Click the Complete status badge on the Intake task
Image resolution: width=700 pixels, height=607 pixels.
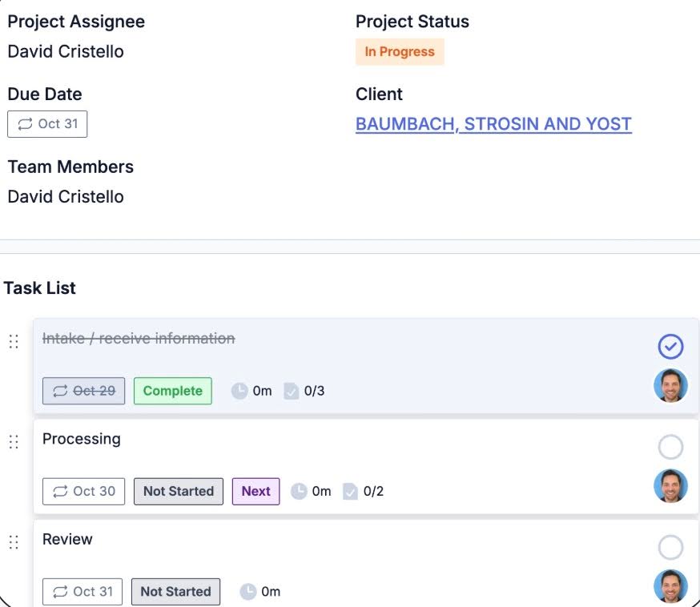pos(172,391)
